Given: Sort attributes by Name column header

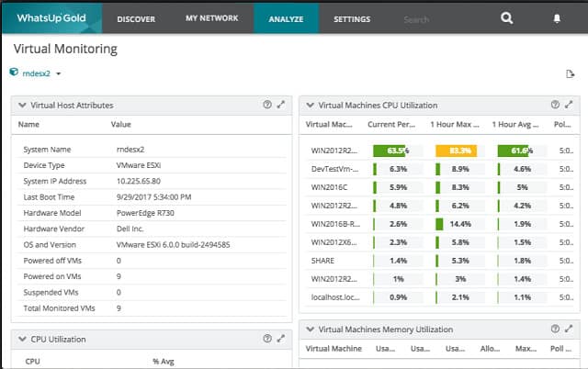Looking at the screenshot, I should [x=28, y=124].
